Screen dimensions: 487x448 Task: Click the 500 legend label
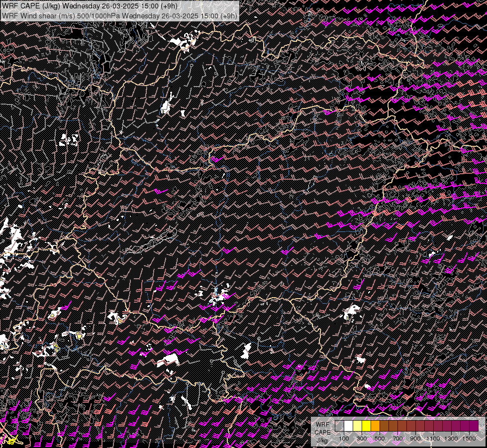click(380, 439)
